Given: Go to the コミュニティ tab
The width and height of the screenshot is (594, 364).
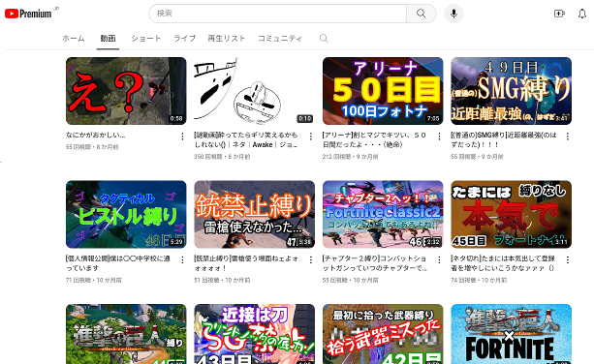Looking at the screenshot, I should tap(280, 38).
